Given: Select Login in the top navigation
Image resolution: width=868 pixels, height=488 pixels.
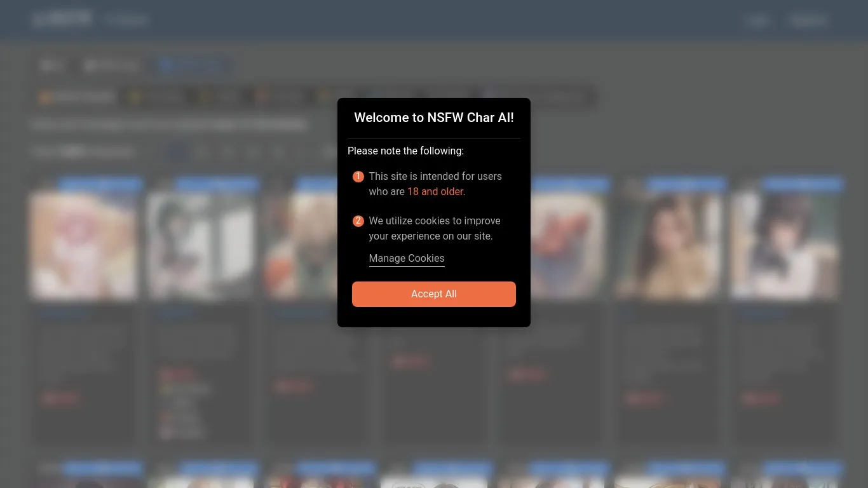Looking at the screenshot, I should pyautogui.click(x=757, y=20).
